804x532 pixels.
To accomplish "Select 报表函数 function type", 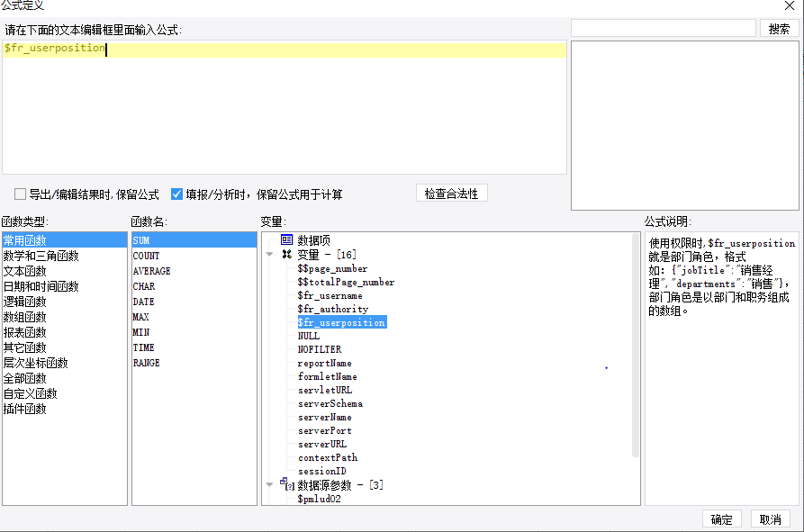I will pyautogui.click(x=65, y=332).
